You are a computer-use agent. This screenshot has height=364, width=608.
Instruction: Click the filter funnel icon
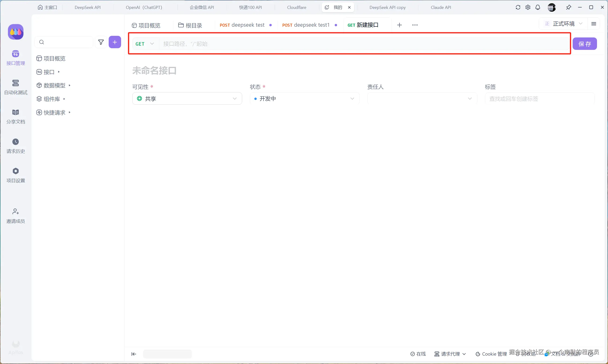[101, 42]
